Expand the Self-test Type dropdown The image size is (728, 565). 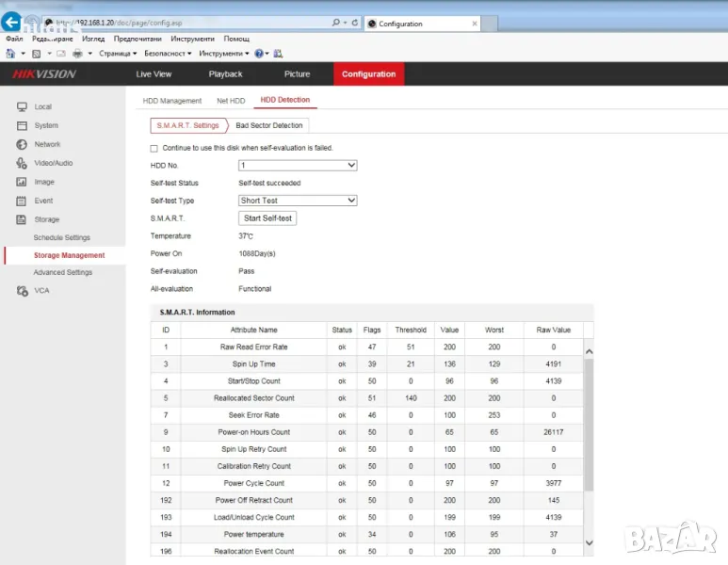coord(298,201)
